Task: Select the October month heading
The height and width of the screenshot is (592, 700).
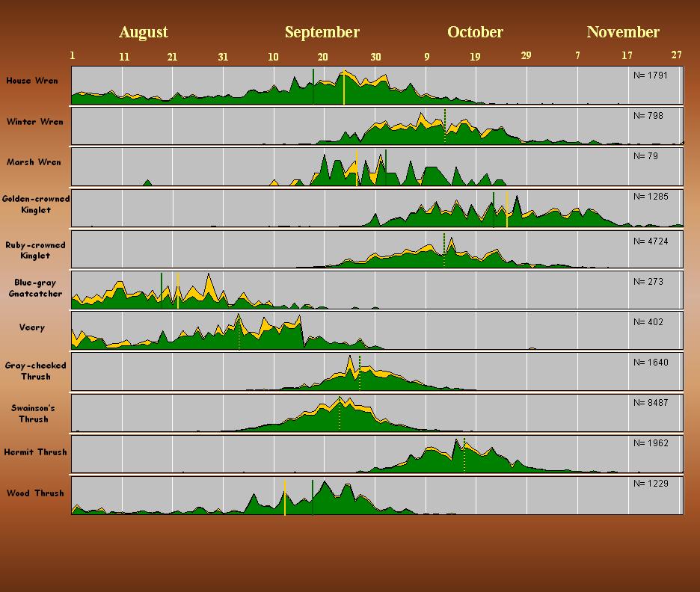Action: (x=475, y=32)
